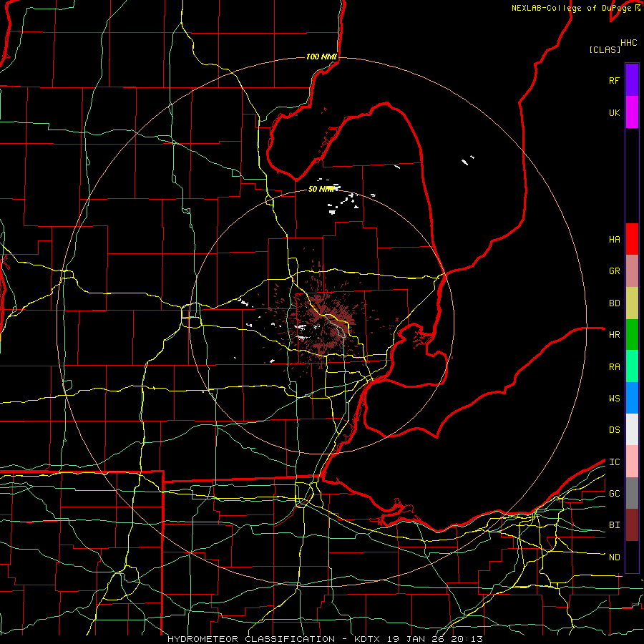
Task: Click the HA legend label
Action: point(614,240)
